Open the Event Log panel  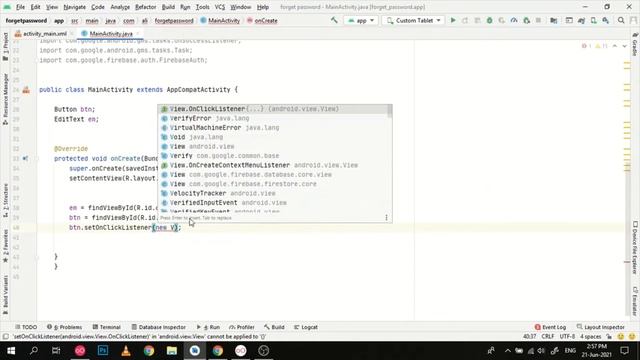[550, 327]
